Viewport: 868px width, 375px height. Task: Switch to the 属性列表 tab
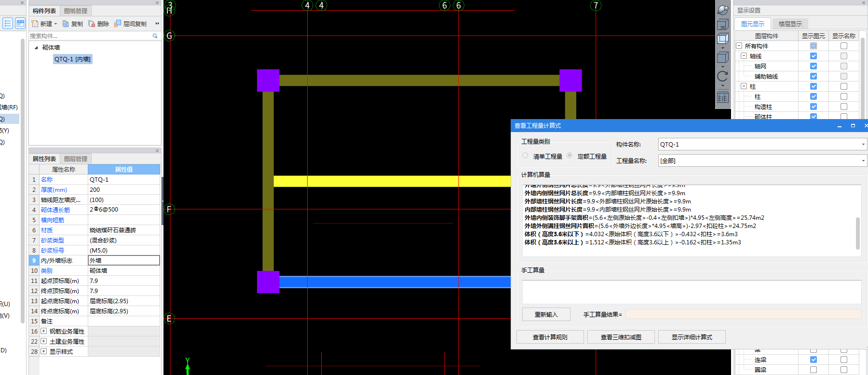pos(44,159)
